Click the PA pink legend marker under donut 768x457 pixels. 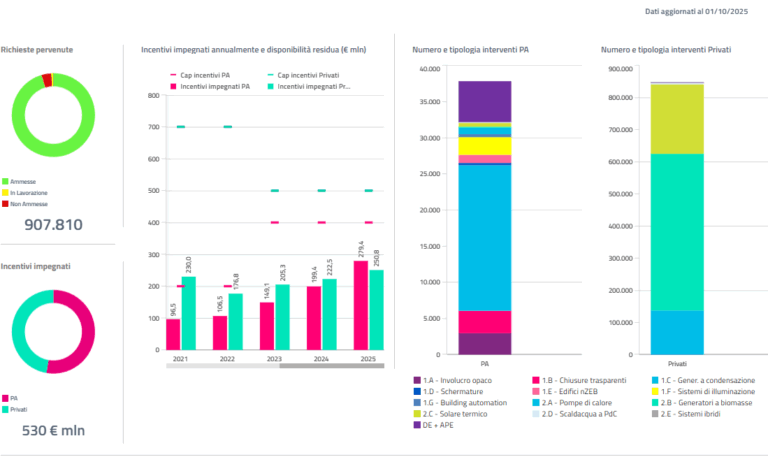4,397
